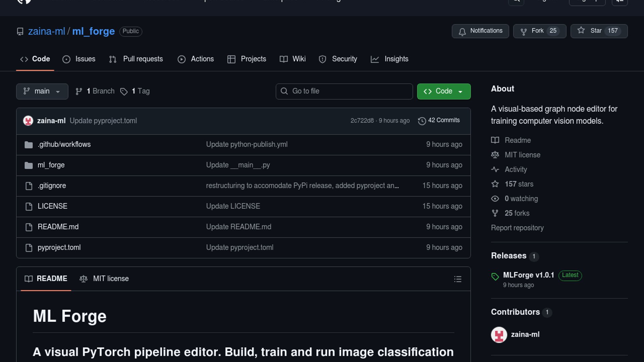Expand the main branch dropdown
The image size is (644, 362).
pos(42,91)
